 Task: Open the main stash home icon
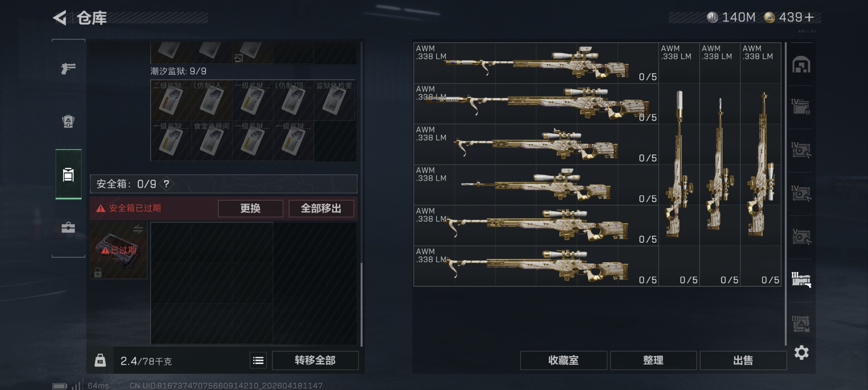pyautogui.click(x=801, y=64)
